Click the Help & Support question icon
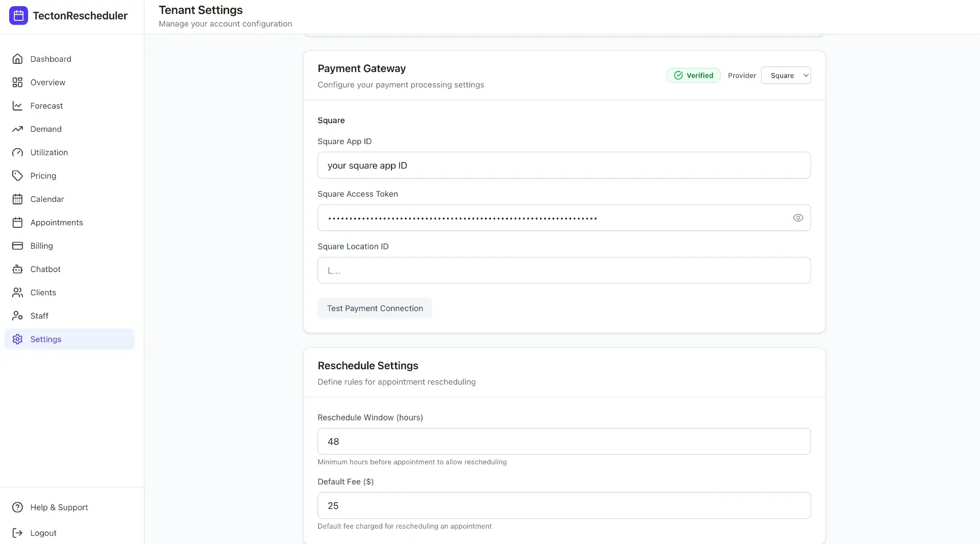Screen dimensions: 980x544 [17, 507]
